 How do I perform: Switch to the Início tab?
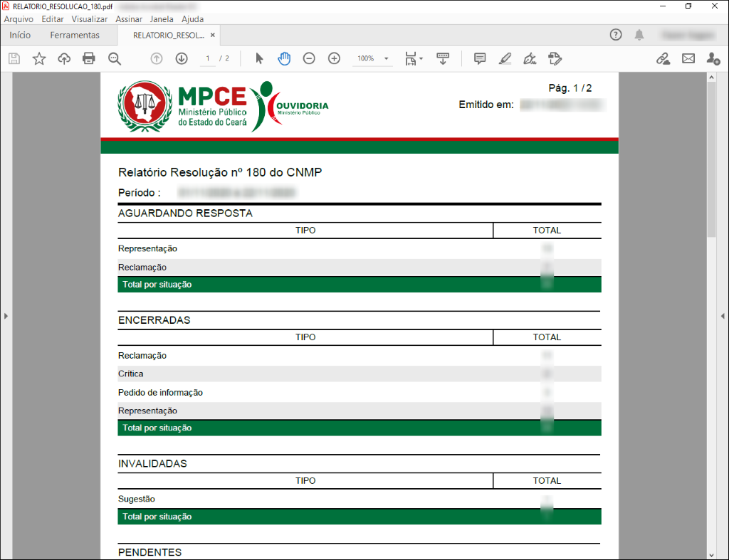[x=20, y=36]
